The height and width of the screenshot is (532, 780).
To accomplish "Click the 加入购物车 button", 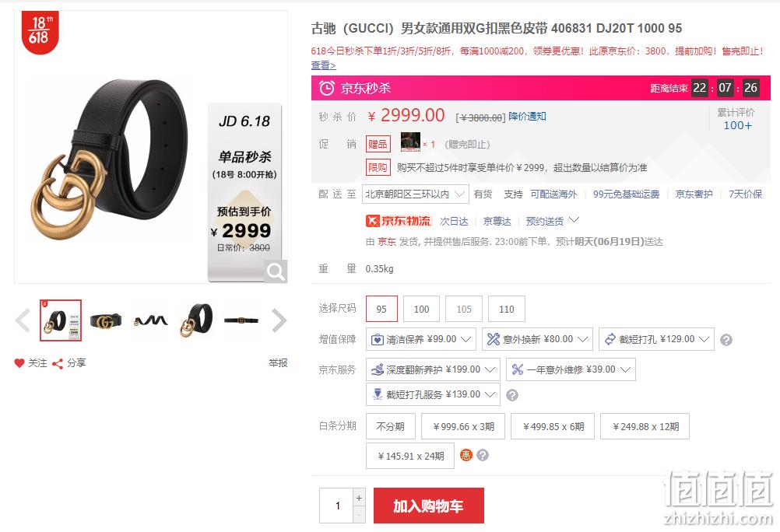I will (x=428, y=506).
